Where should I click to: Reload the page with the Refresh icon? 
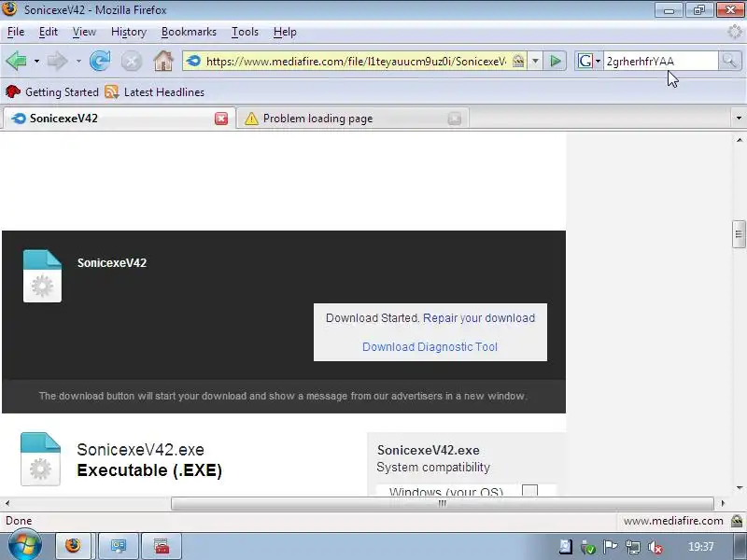click(x=100, y=61)
